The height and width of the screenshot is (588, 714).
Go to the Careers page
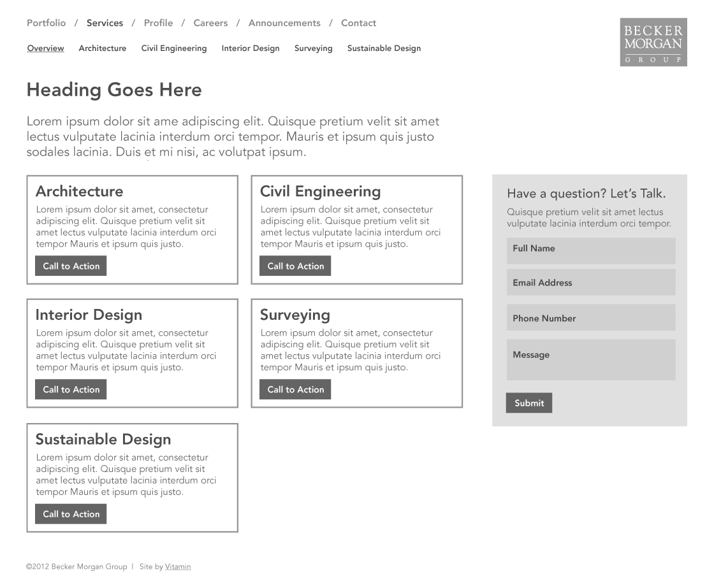click(x=210, y=23)
